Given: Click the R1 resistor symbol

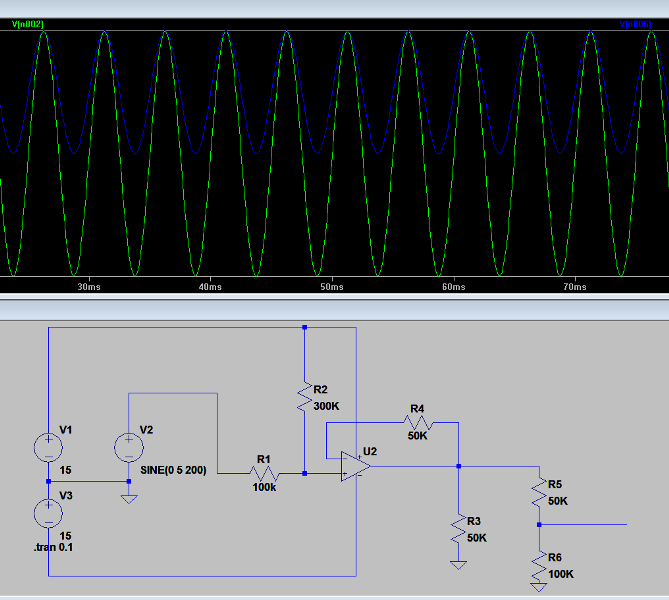Looking at the screenshot, I should pyautogui.click(x=265, y=473).
